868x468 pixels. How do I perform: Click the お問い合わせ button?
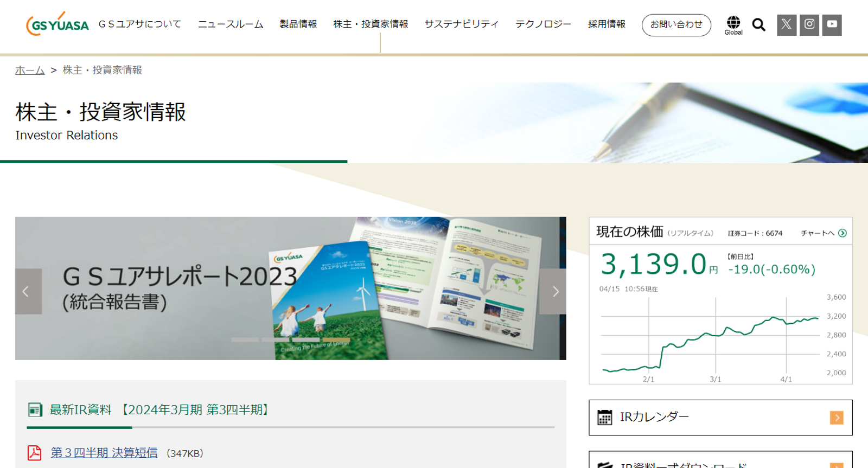coord(676,25)
